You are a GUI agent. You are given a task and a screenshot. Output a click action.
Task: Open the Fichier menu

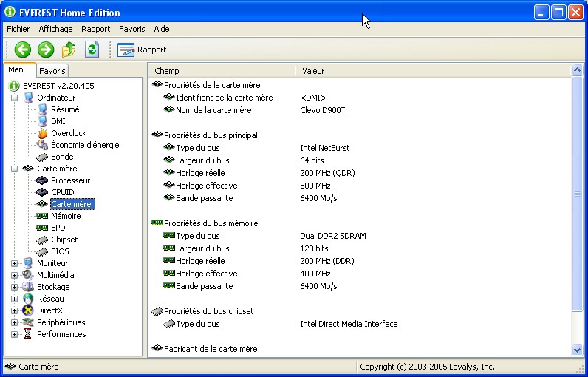(18, 29)
